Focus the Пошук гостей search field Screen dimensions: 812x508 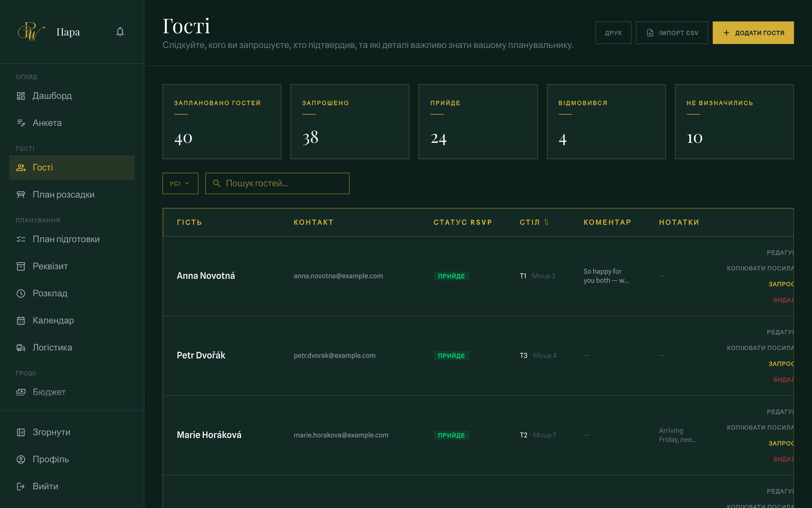tap(277, 183)
